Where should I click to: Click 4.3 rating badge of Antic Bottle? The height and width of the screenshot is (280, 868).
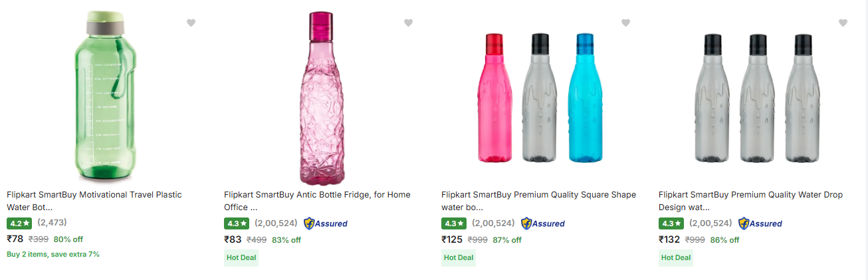[237, 223]
